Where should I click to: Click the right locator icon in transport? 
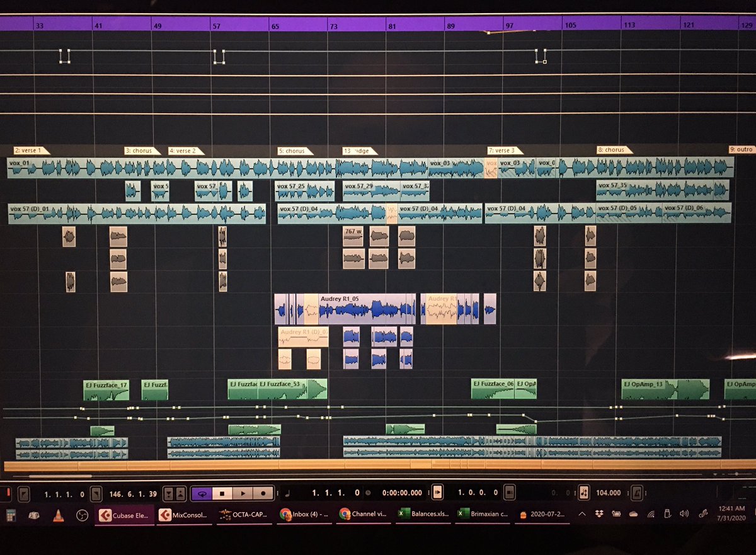[x=96, y=493]
